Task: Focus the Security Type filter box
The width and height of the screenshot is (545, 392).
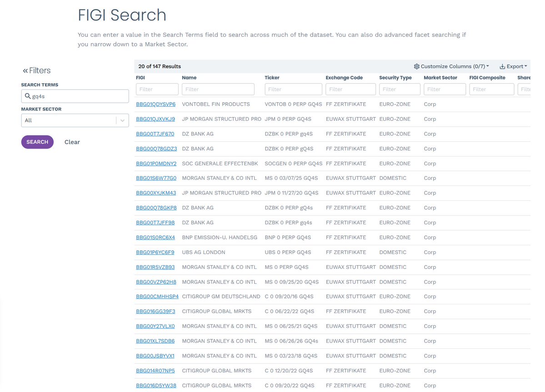Action: point(400,89)
